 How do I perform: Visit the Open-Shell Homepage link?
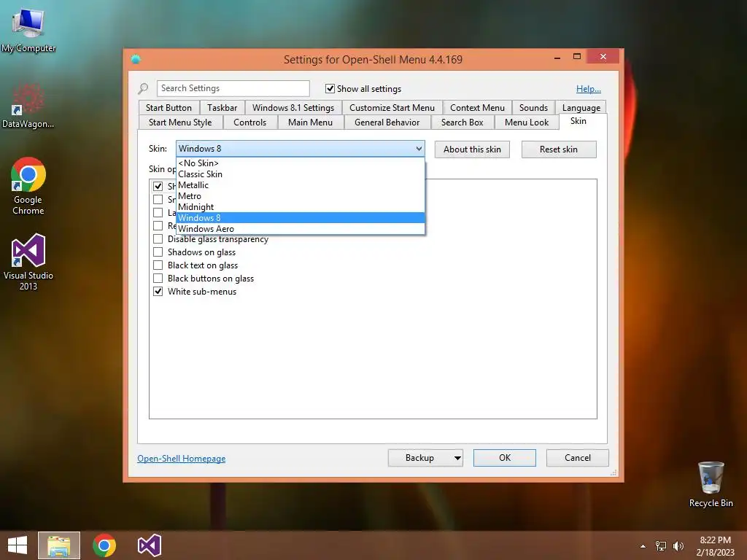coord(182,459)
